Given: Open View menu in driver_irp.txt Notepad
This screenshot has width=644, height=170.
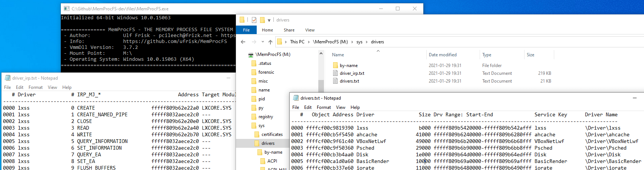Looking at the screenshot, I should click(52, 87).
